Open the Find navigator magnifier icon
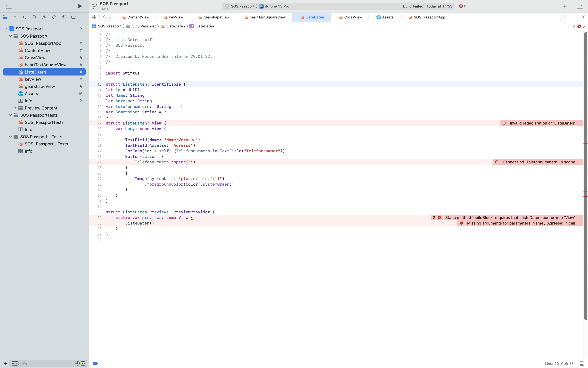Viewport: 588px width, 368px height. (35, 17)
